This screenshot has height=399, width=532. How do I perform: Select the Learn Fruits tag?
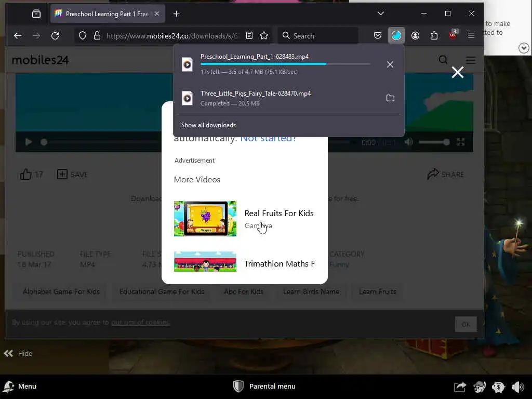[378, 291]
